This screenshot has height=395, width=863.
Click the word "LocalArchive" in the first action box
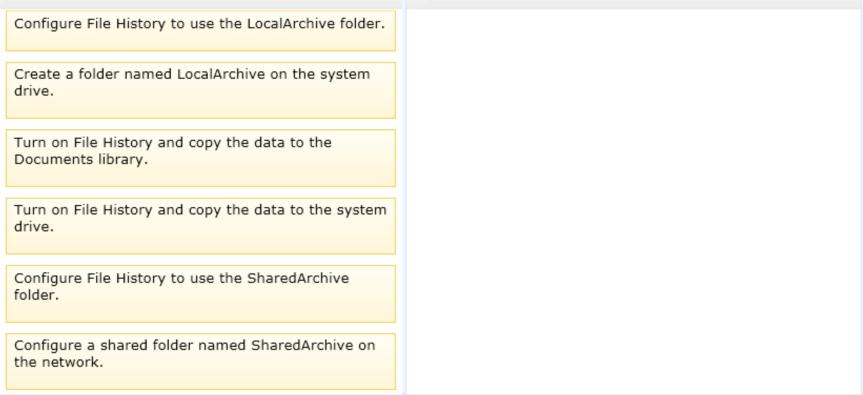[x=290, y=24]
